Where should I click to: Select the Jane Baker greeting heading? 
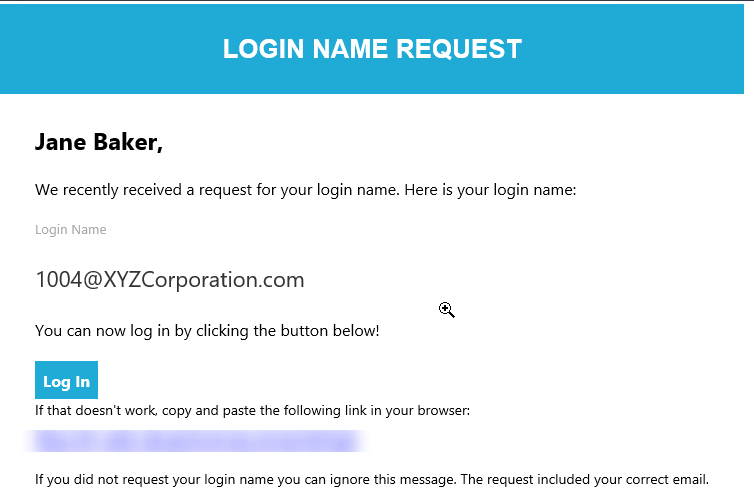point(99,142)
